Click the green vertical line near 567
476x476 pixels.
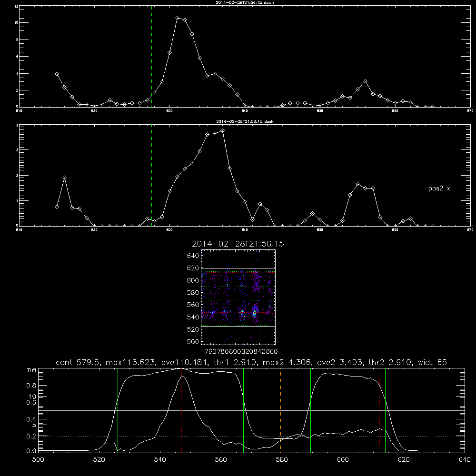243,410
